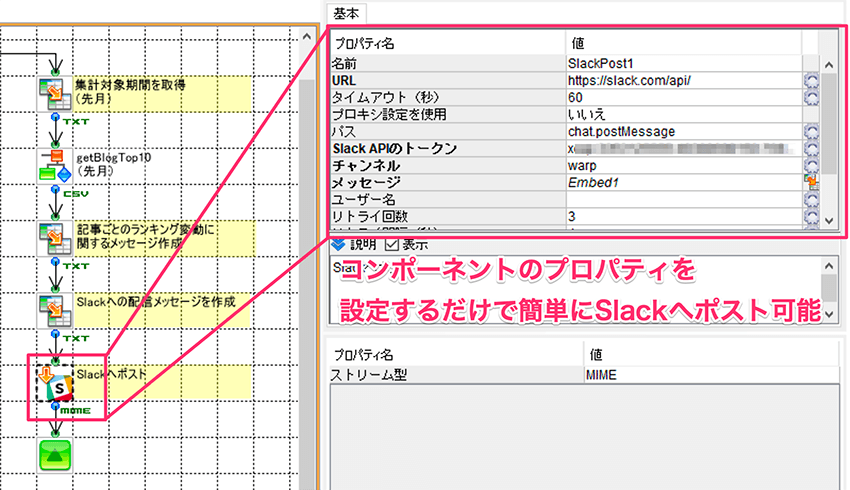
Task: Click the 集計対象期間を取得 label text
Action: pos(130,85)
